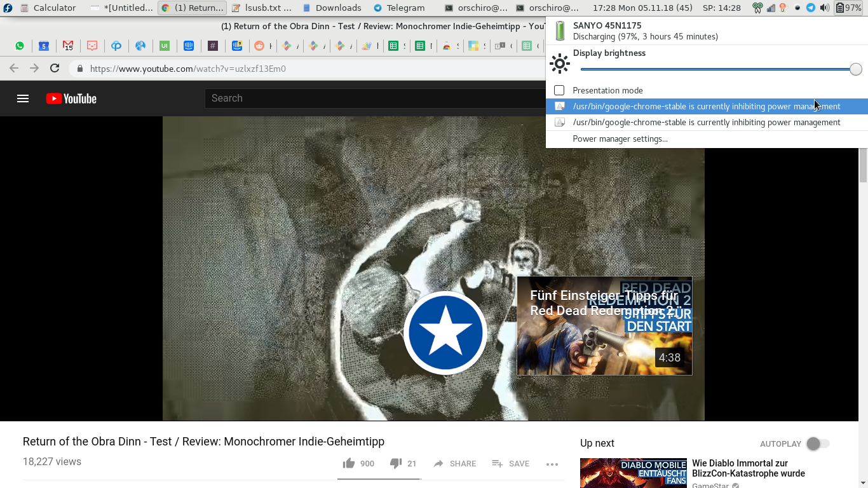This screenshot has width=868, height=488.
Task: Open the YouTube hamburger menu
Action: [23, 98]
